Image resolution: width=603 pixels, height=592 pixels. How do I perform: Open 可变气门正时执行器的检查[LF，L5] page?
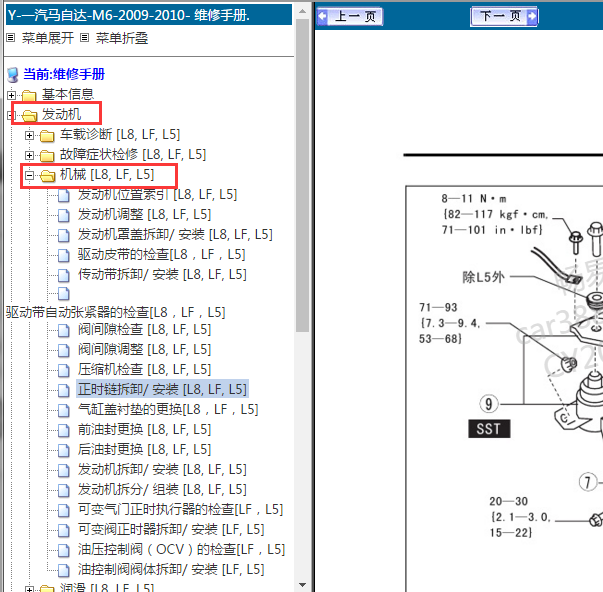[180, 509]
